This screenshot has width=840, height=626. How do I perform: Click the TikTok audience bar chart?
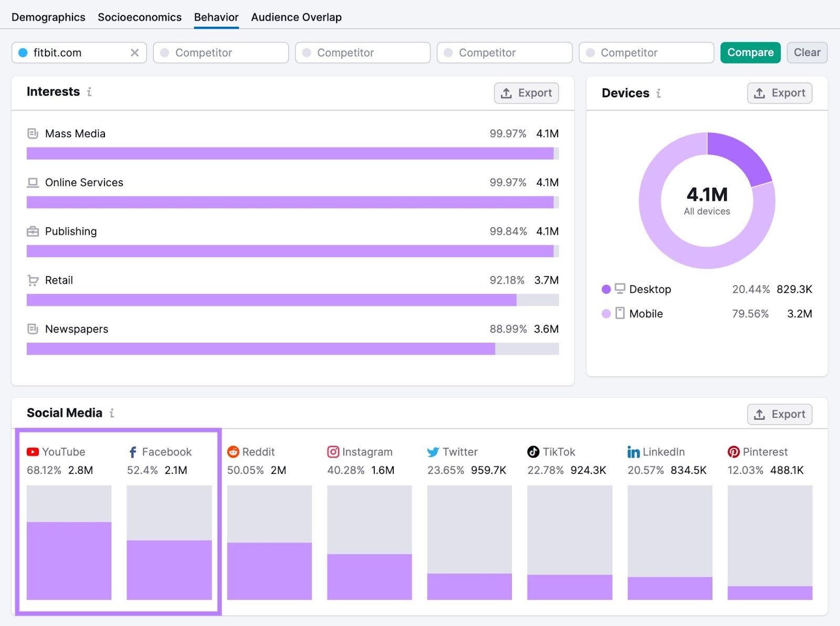click(570, 542)
